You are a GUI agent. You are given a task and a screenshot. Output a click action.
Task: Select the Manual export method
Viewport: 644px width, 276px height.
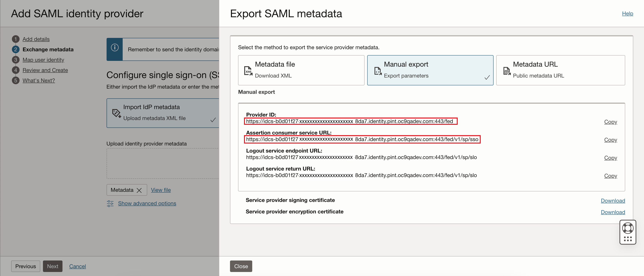[x=430, y=70]
